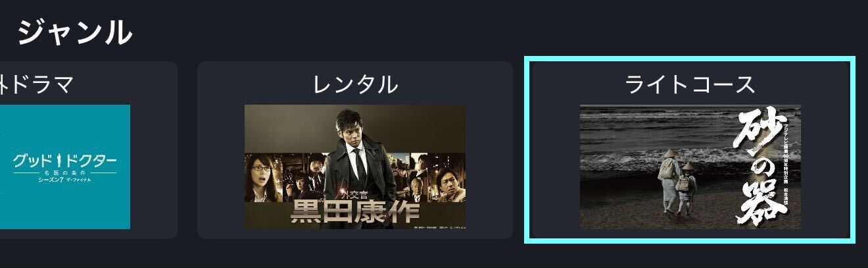Click the レンタル label text
This screenshot has height=268, width=868.
(x=355, y=84)
